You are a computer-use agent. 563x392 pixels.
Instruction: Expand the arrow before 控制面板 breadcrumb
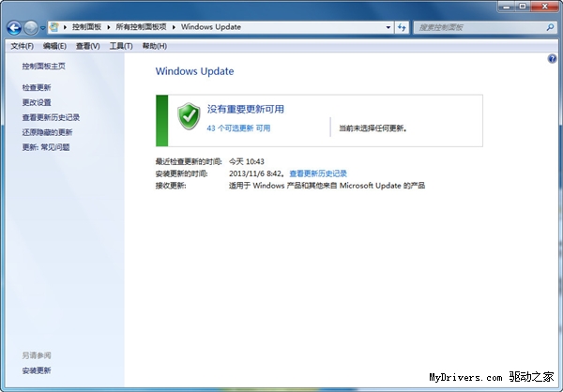coord(65,27)
